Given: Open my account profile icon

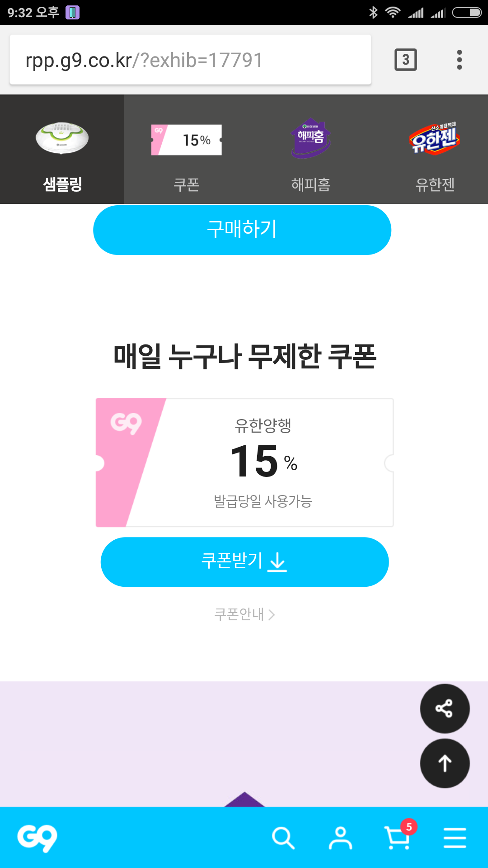Looking at the screenshot, I should tap(340, 838).
